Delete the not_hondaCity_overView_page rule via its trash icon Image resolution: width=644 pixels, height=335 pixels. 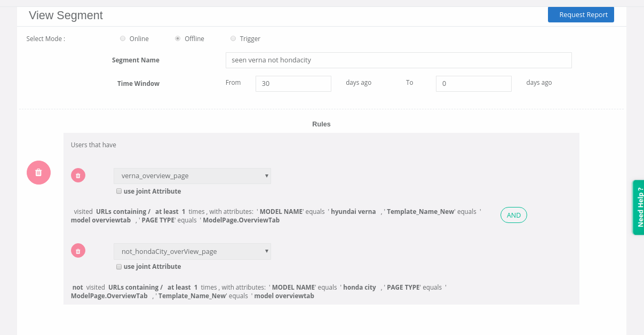[78, 251]
